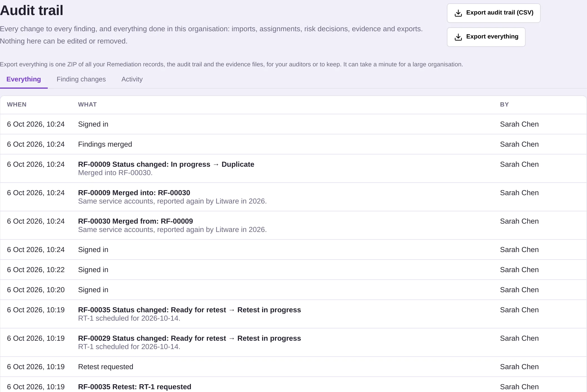Click the RF-00009 Merged into RF-00030 row
Image resolution: width=587 pixels, height=392 pixels.
coord(293,197)
